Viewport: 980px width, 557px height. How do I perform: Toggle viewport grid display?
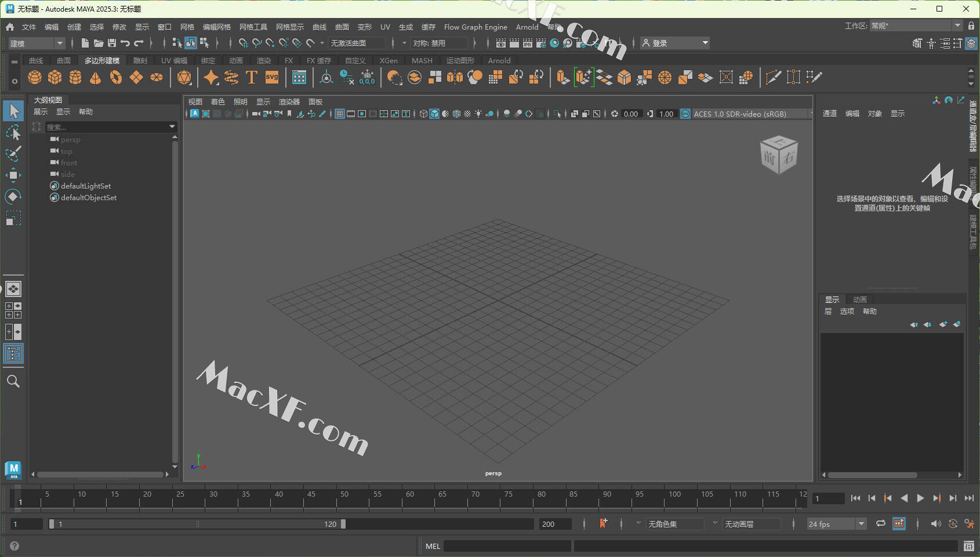point(340,114)
